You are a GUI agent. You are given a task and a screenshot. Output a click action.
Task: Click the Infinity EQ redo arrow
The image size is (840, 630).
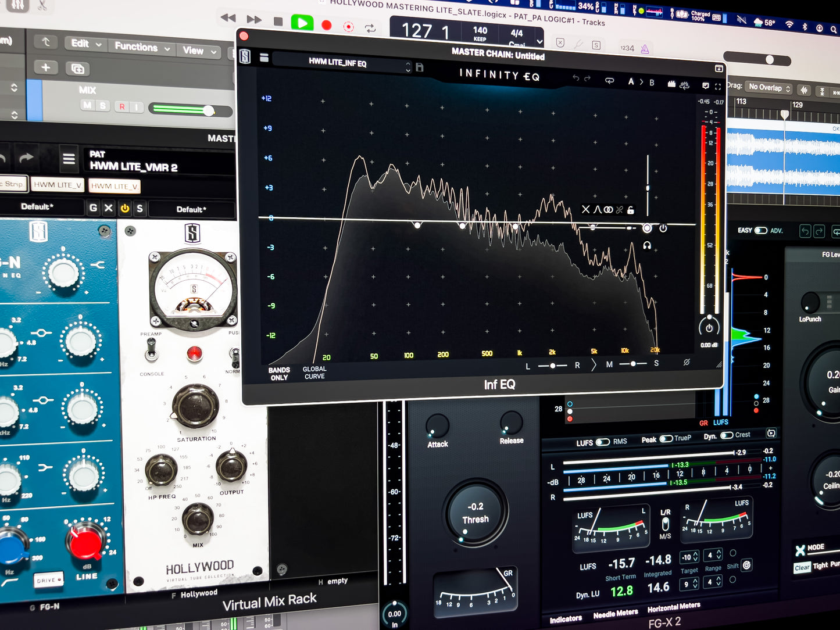[x=587, y=78]
